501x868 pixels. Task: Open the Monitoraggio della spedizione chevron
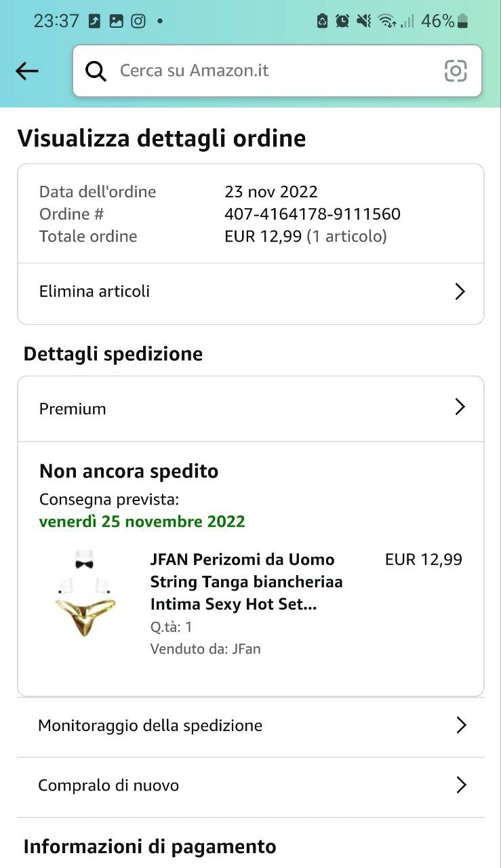click(461, 725)
